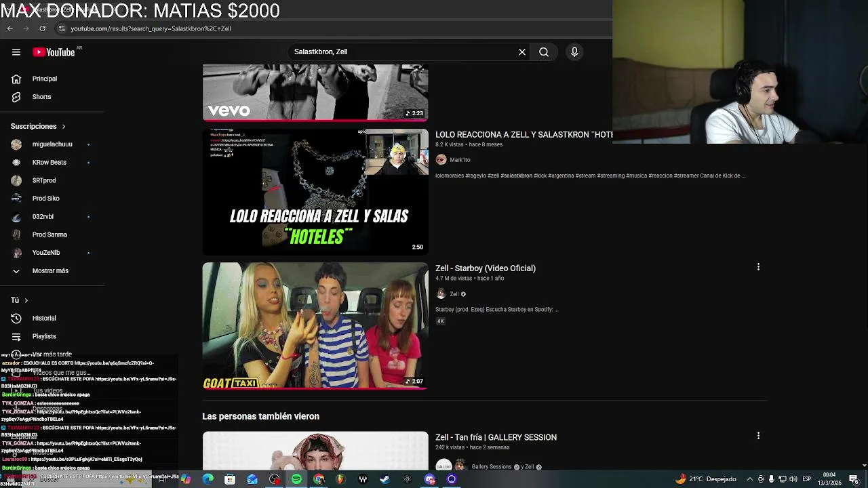Expand the Tú section chevron
The image size is (868, 488).
coord(26,300)
